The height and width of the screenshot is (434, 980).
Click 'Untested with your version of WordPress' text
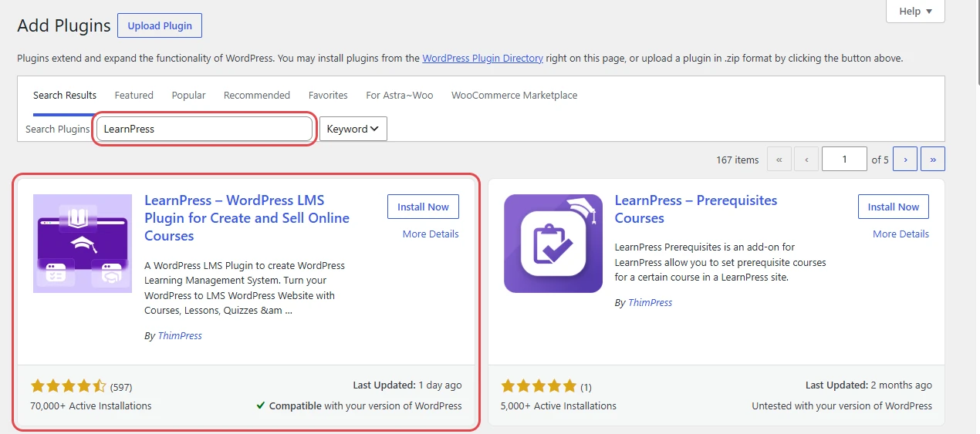842,405
